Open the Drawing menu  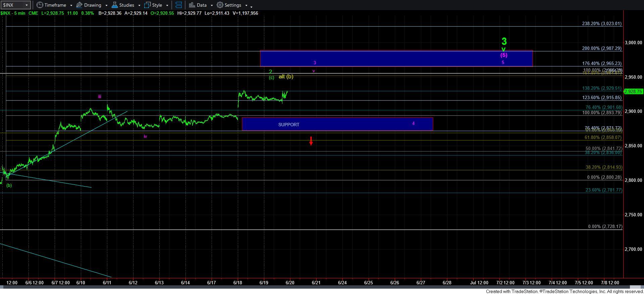click(x=92, y=5)
